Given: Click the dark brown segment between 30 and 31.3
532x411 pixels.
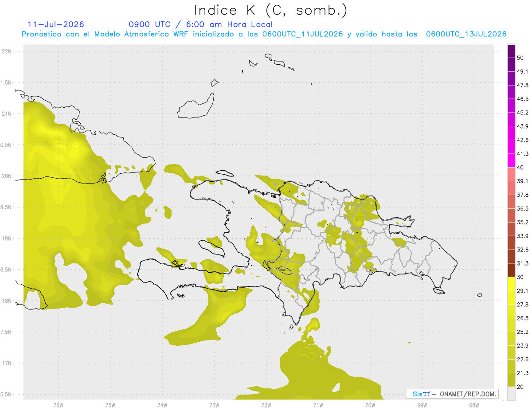Looking at the screenshot, I should coord(512,270).
